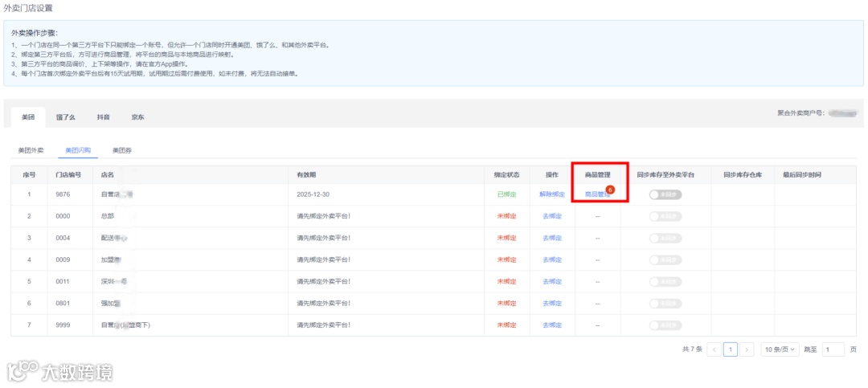This screenshot has width=868, height=388.
Task: Click 请先绑定外卖平台! in the 0801 row
Action: 324,304
